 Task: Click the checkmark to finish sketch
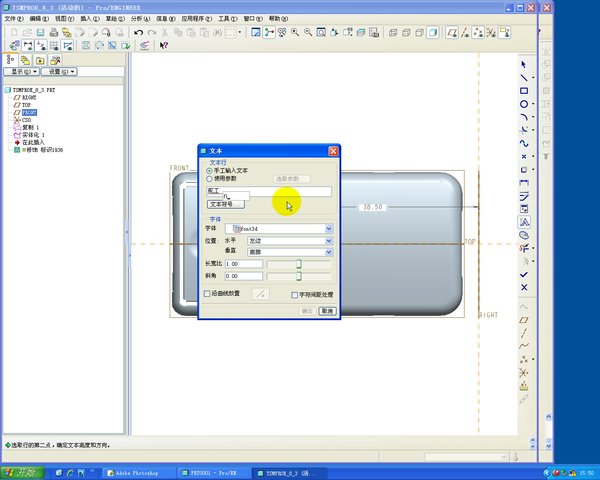point(524,274)
